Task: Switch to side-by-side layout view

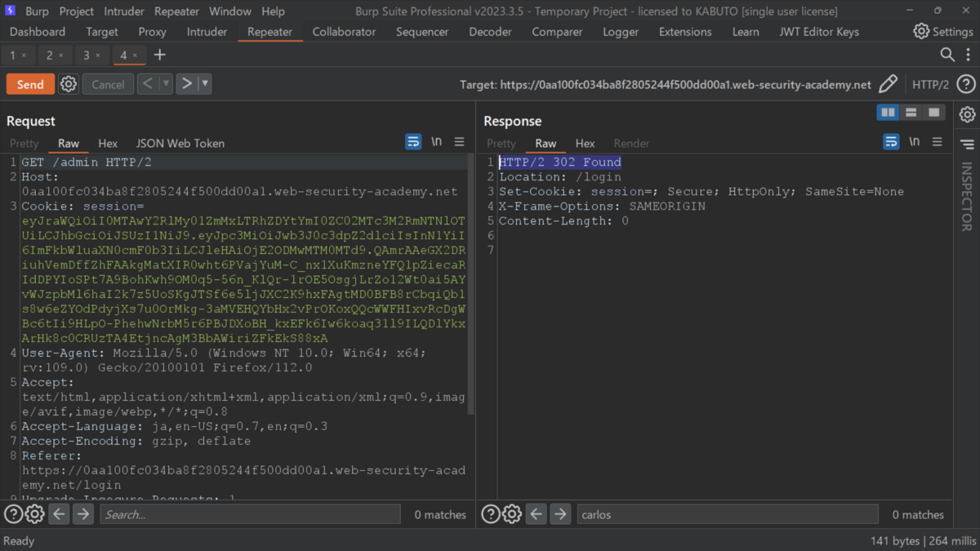Action: coord(888,113)
